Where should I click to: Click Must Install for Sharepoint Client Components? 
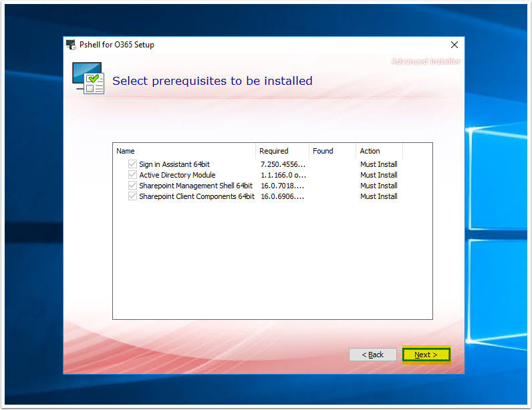click(x=379, y=196)
